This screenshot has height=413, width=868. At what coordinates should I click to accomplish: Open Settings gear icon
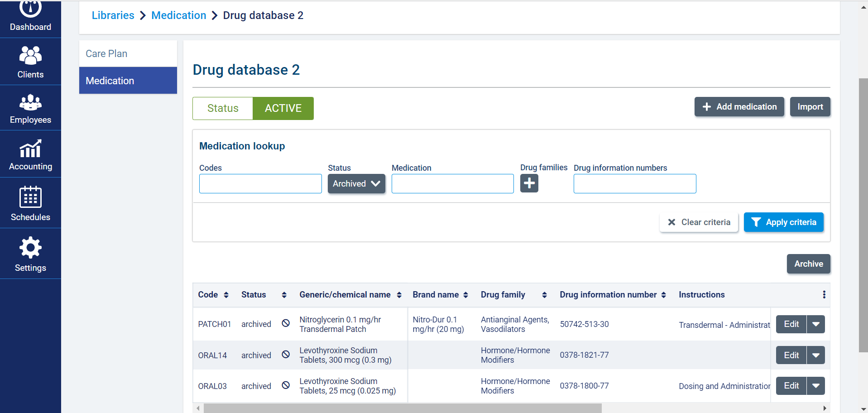pyautogui.click(x=30, y=248)
